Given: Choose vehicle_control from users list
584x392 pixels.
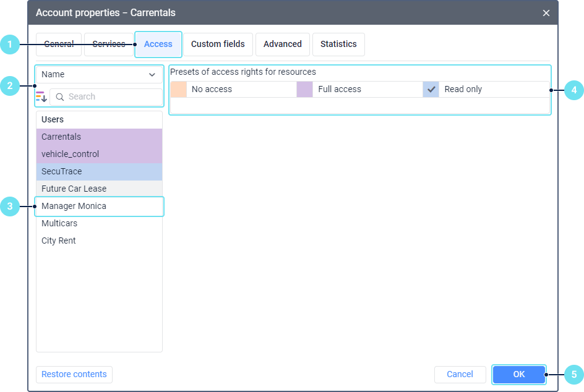Looking at the screenshot, I should [x=99, y=154].
